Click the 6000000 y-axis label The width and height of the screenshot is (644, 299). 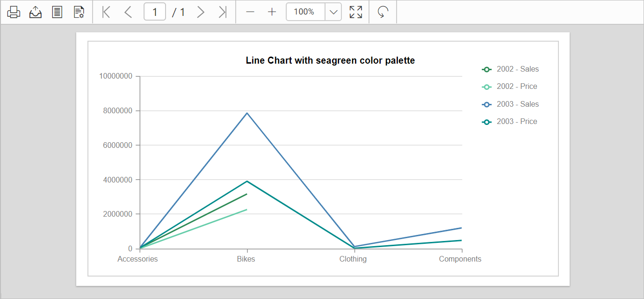tap(118, 145)
